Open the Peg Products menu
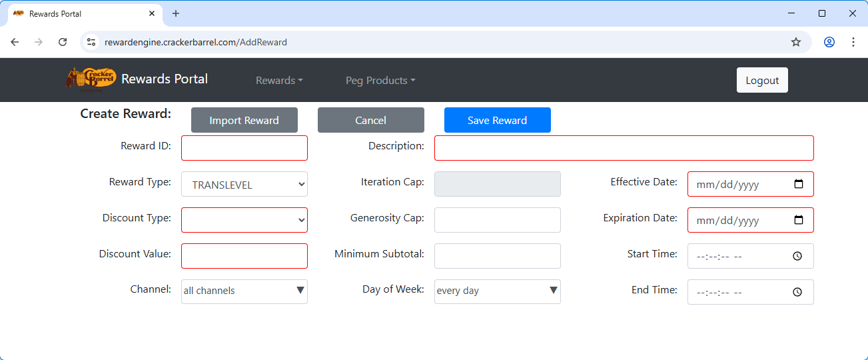The image size is (868, 360). 380,81
